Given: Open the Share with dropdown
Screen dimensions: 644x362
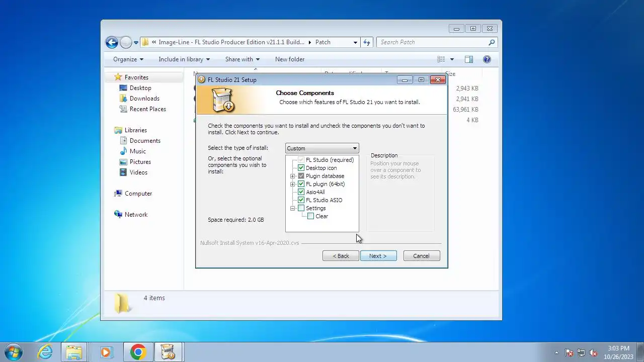Looking at the screenshot, I should tap(243, 59).
